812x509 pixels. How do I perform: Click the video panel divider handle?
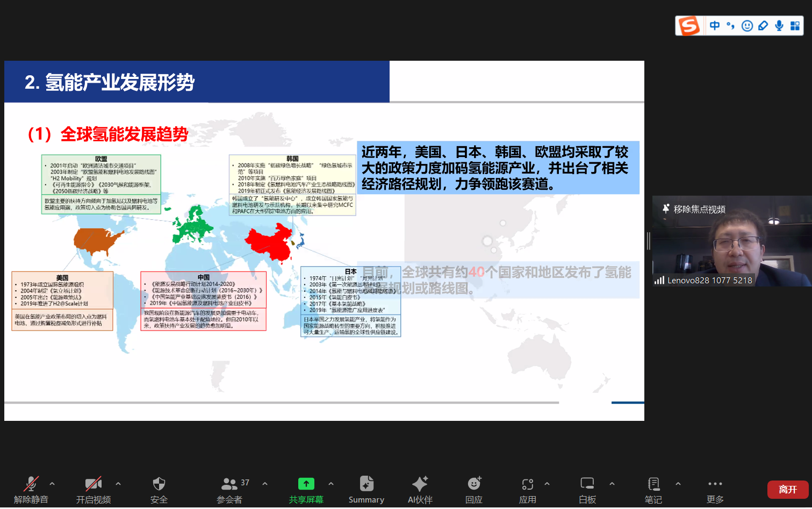point(649,241)
